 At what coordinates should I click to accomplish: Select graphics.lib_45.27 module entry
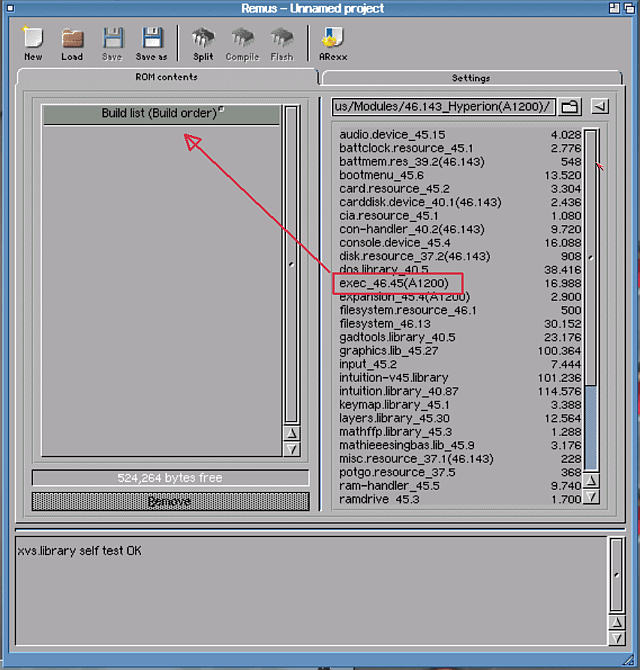[388, 351]
